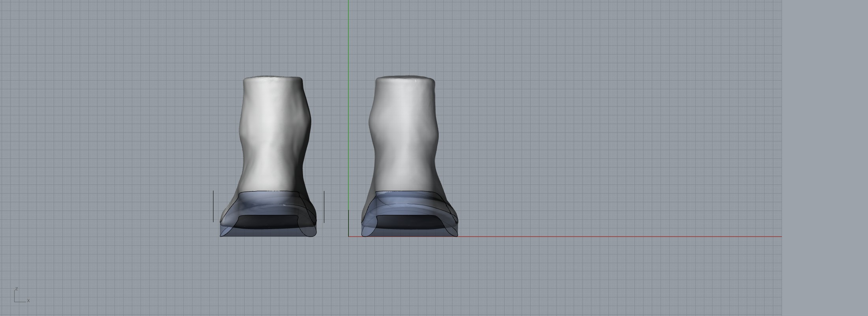
Task: Click the Z label on the axis icon
Action: pyautogui.click(x=16, y=289)
